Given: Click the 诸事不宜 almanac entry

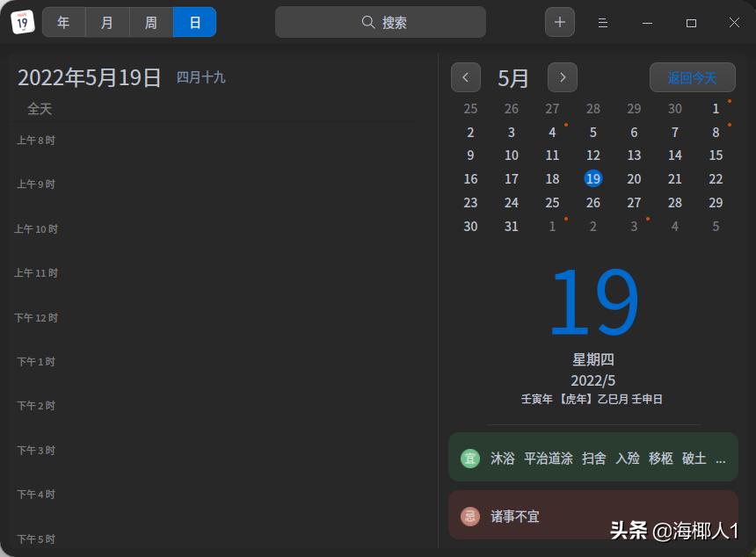Looking at the screenshot, I should tap(515, 516).
